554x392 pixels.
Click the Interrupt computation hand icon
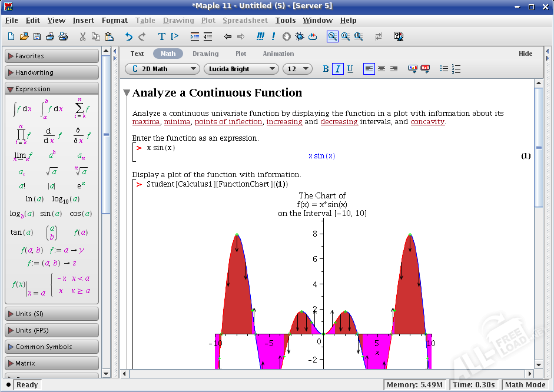click(x=287, y=36)
